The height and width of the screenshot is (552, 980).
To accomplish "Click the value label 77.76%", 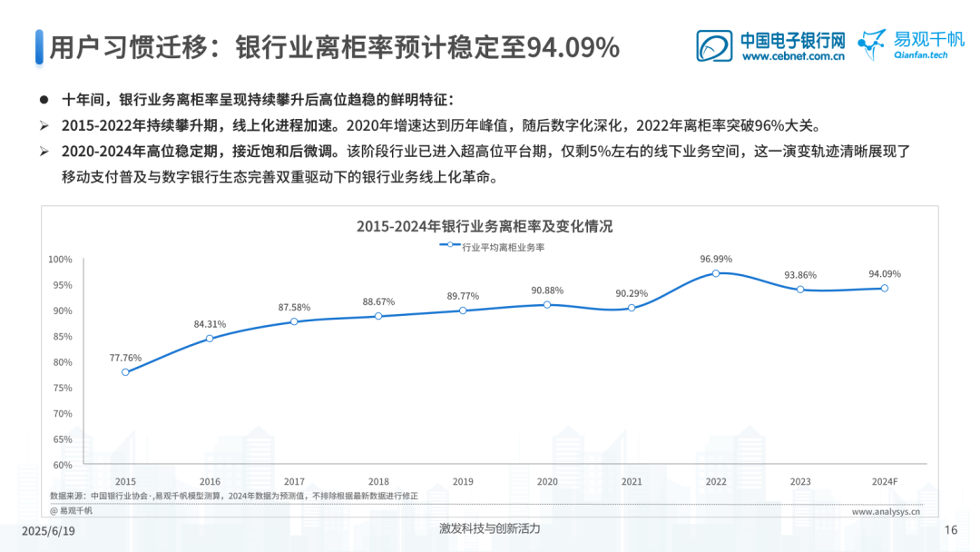I will click(x=125, y=358).
